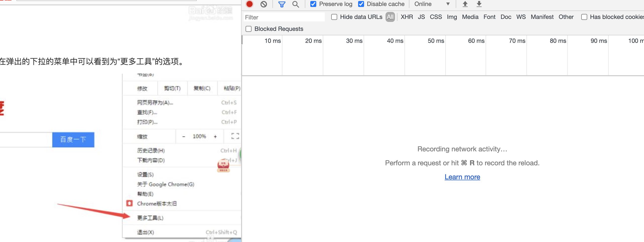Viewport: 644px width, 242px height.
Task: Filter requests by XHR type
Action: click(407, 17)
